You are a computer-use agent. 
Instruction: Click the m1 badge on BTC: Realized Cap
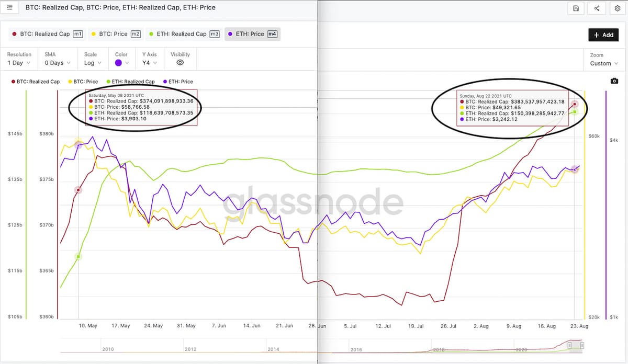coord(78,34)
